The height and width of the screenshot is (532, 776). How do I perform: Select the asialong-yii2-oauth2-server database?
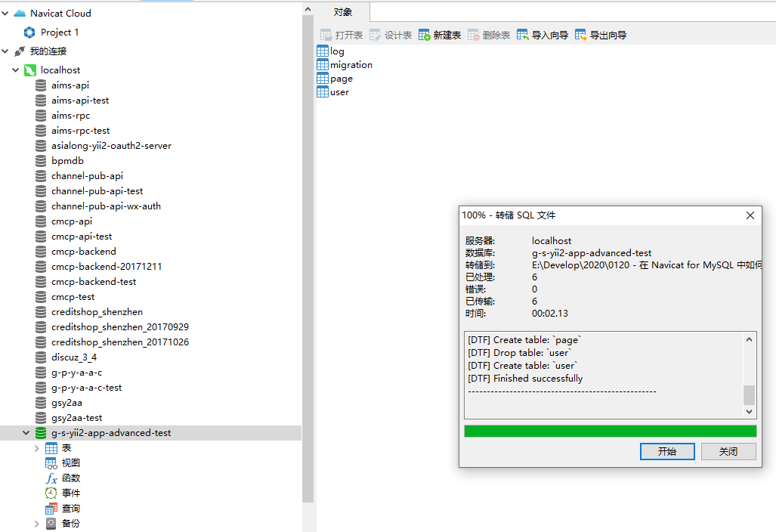pos(111,146)
